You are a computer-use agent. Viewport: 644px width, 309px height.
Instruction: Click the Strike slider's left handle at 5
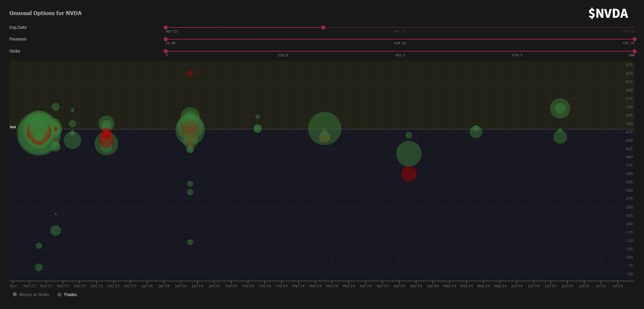[166, 51]
